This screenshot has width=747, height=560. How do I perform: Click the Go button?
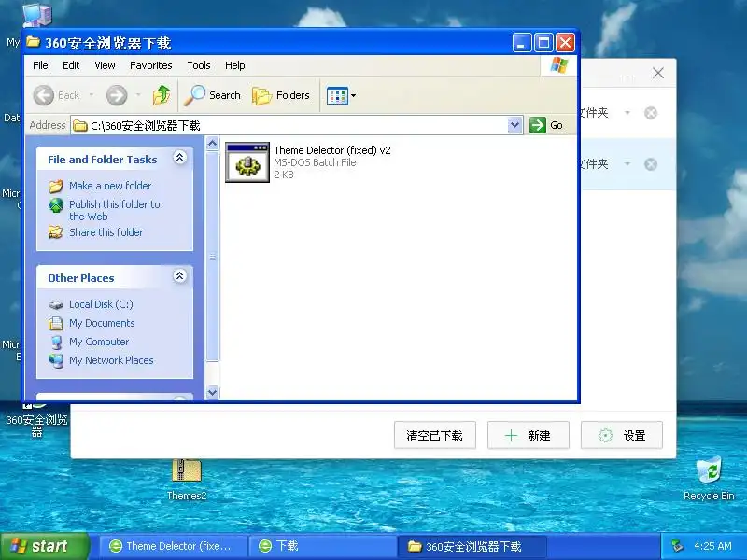point(546,125)
